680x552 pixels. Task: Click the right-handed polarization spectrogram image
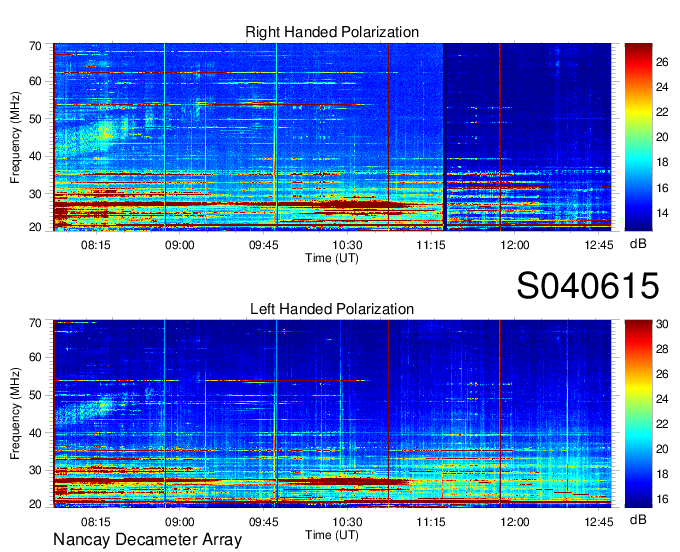pos(332,137)
